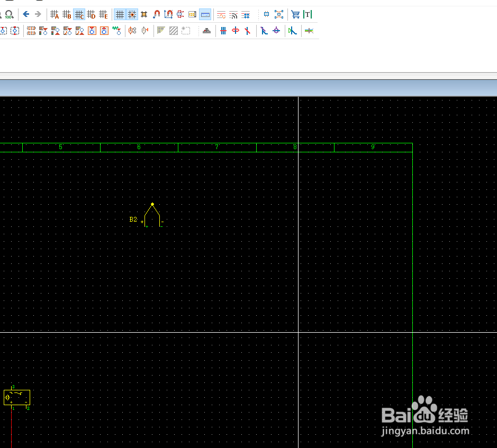Open the blue shopping cart icon
Viewport: 497px width, 448px height.
tap(295, 14)
